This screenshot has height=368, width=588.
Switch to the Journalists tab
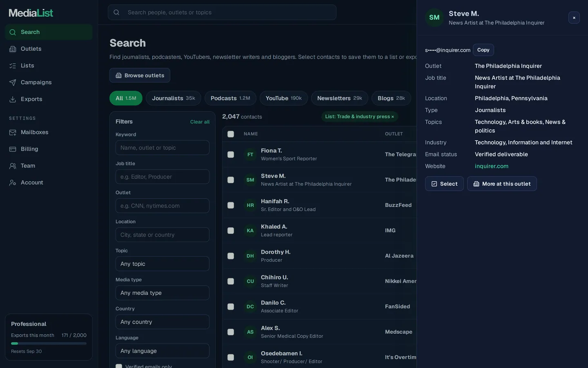(174, 98)
